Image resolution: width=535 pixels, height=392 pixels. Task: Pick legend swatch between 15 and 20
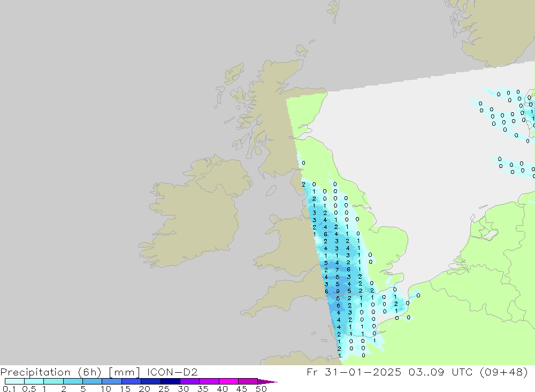[x=131, y=381]
